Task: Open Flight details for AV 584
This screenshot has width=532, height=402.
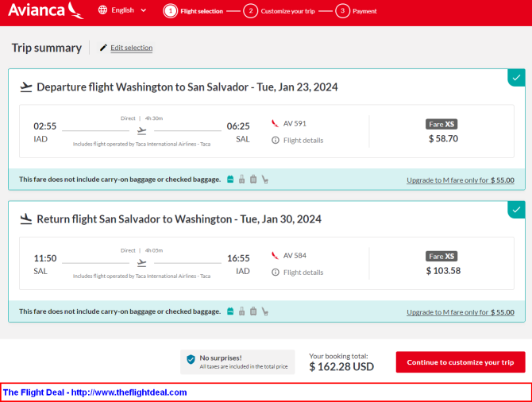Action: pyautogui.click(x=303, y=273)
